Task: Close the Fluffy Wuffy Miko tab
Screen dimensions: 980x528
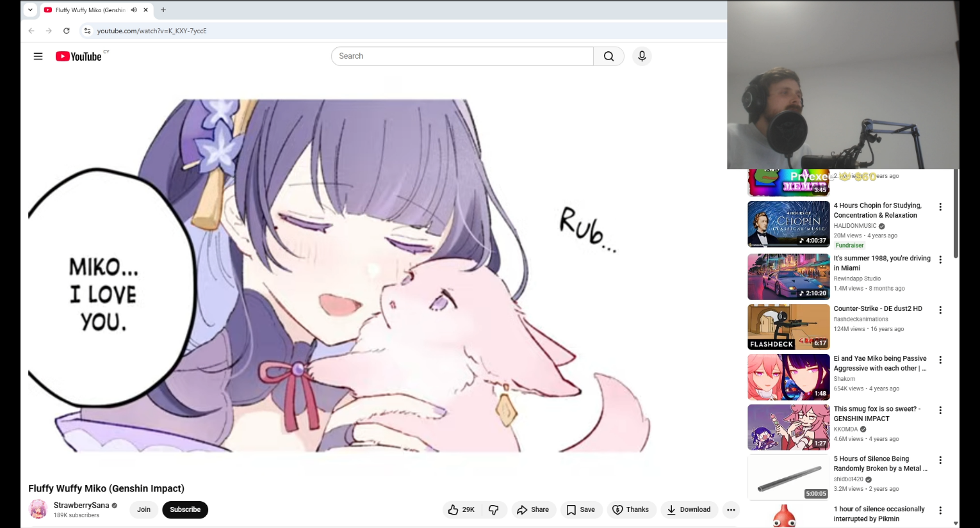Action: [146, 10]
